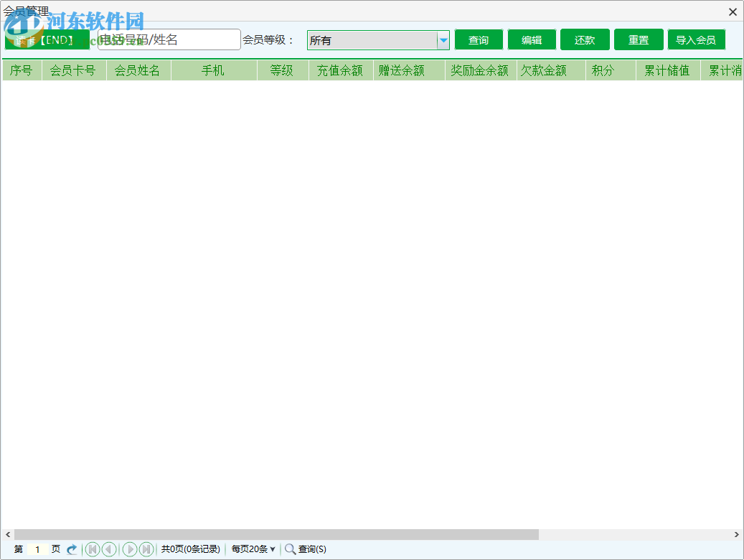Sort by the 会员姓名 column header
The width and height of the screenshot is (744, 560).
138,71
